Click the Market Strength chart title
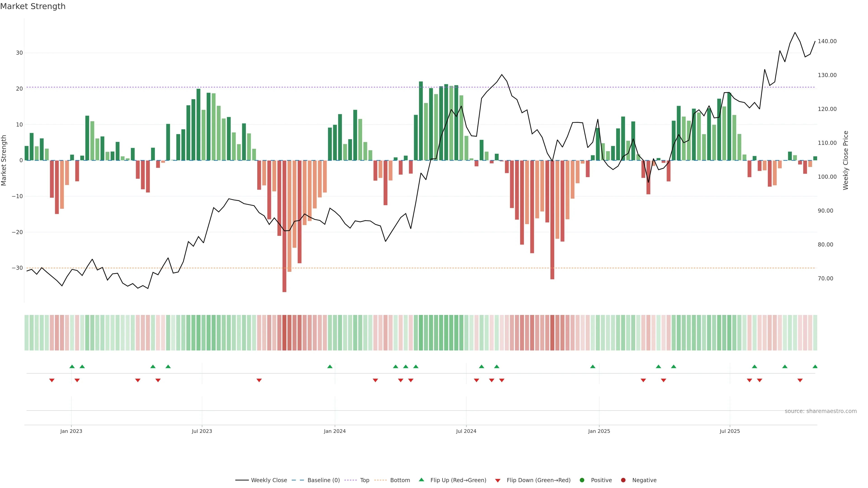This screenshot has width=868, height=488. coord(33,6)
